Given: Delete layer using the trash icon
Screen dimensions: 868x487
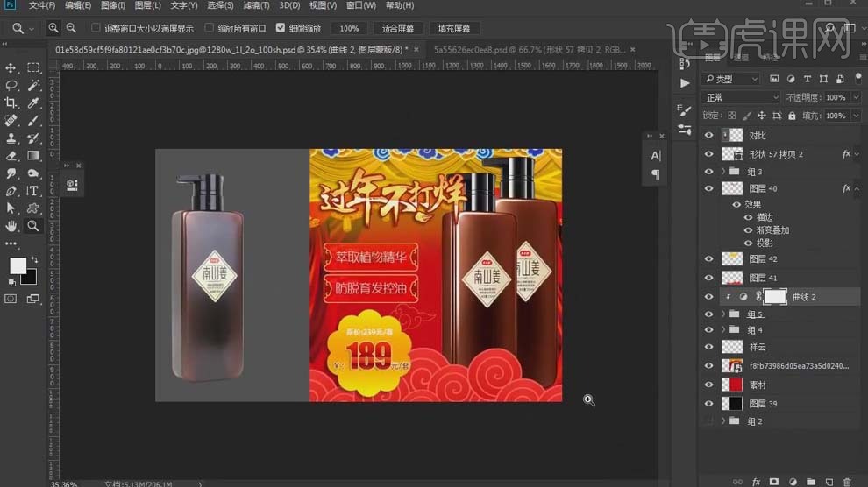Looking at the screenshot, I should click(x=846, y=481).
